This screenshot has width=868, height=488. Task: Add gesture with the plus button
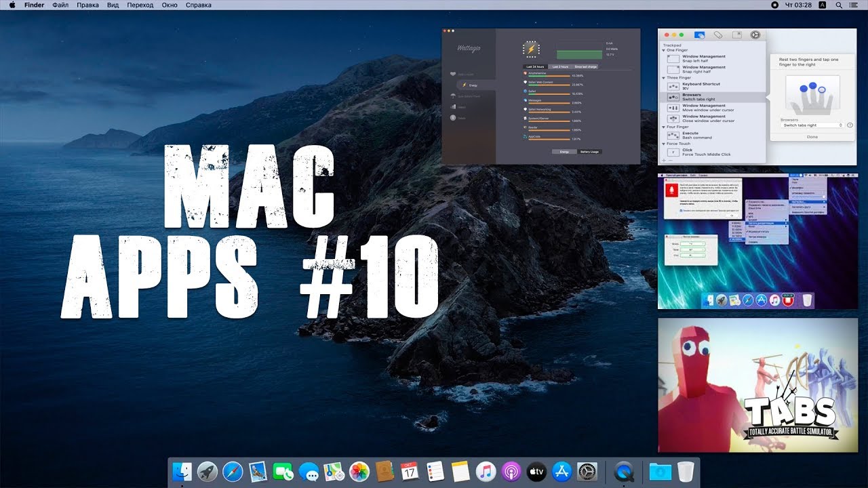(x=665, y=160)
